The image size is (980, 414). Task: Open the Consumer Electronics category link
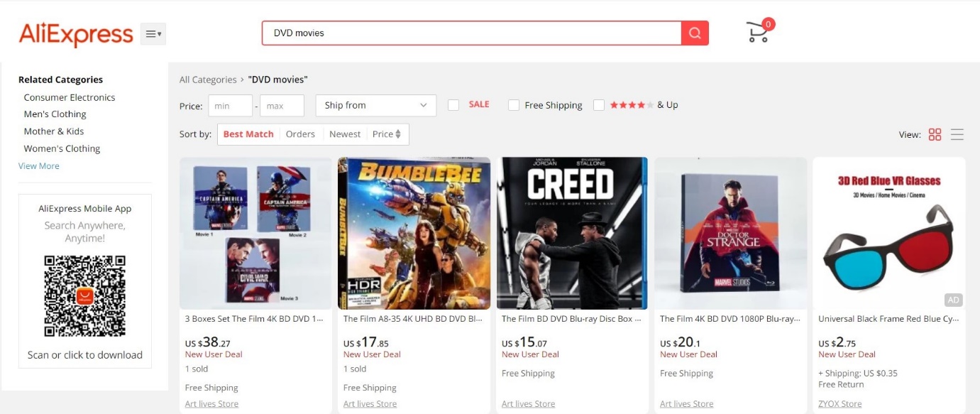(x=70, y=97)
